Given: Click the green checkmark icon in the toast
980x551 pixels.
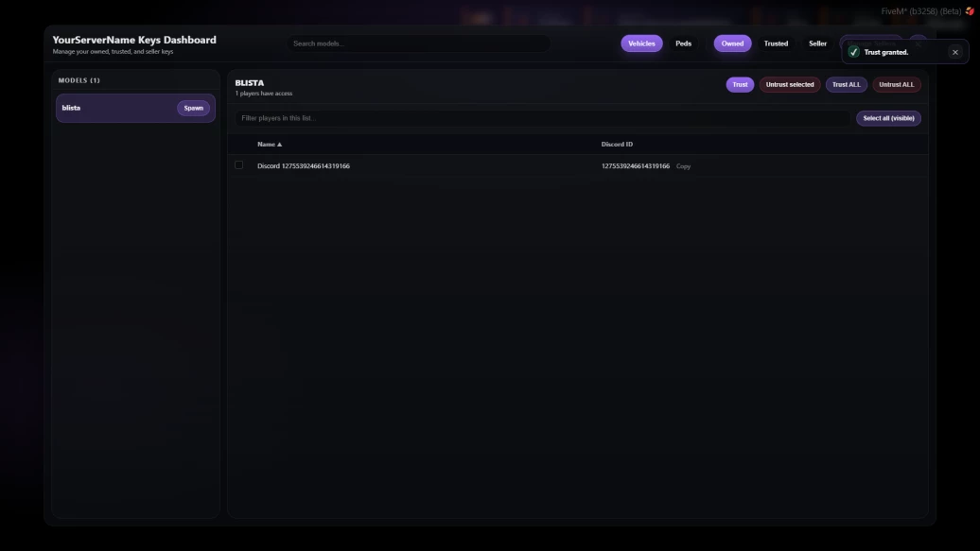Looking at the screenshot, I should [x=854, y=52].
